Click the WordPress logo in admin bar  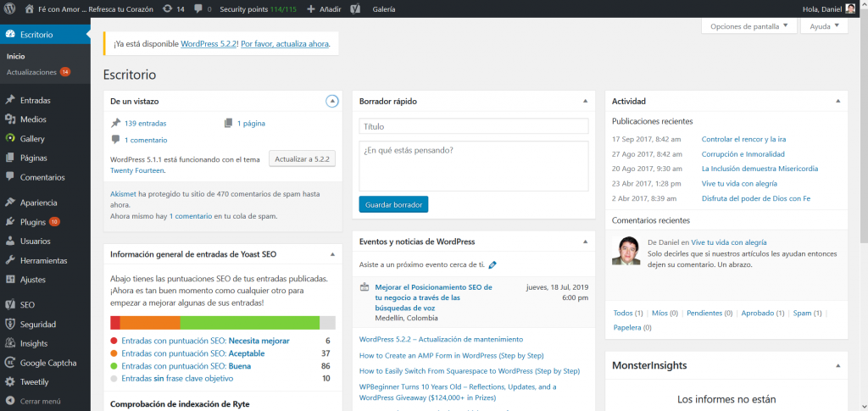10,8
